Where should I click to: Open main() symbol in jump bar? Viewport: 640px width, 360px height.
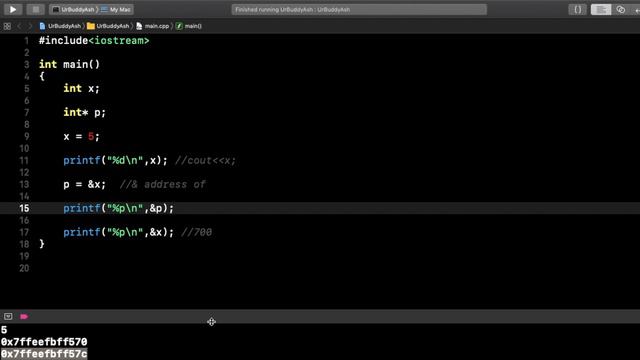[x=189, y=26]
